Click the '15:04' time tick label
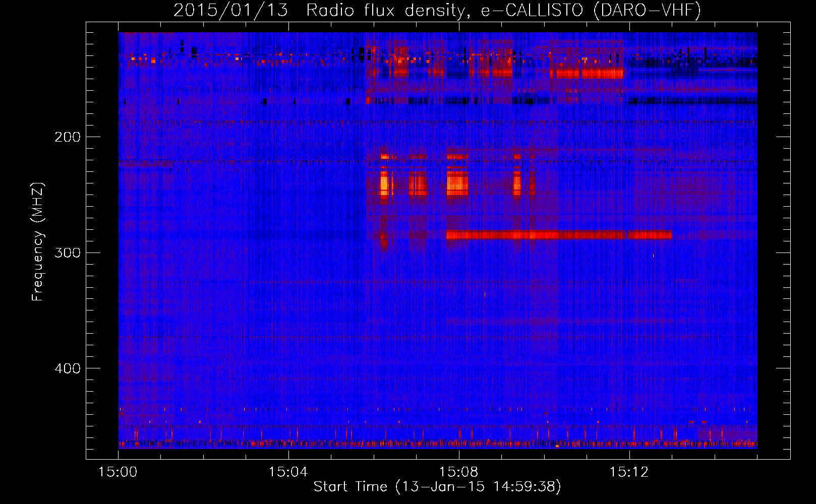 (x=288, y=472)
